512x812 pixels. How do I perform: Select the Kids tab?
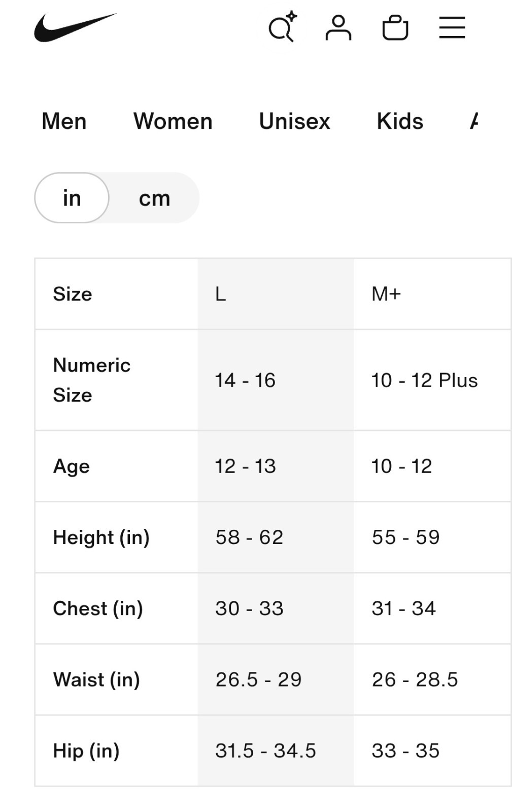[400, 121]
